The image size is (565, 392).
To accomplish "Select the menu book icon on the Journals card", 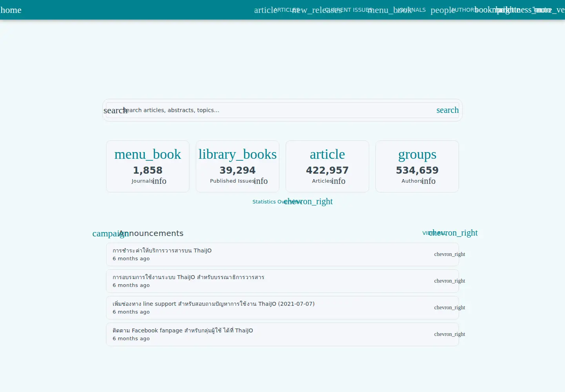I will pyautogui.click(x=148, y=154).
